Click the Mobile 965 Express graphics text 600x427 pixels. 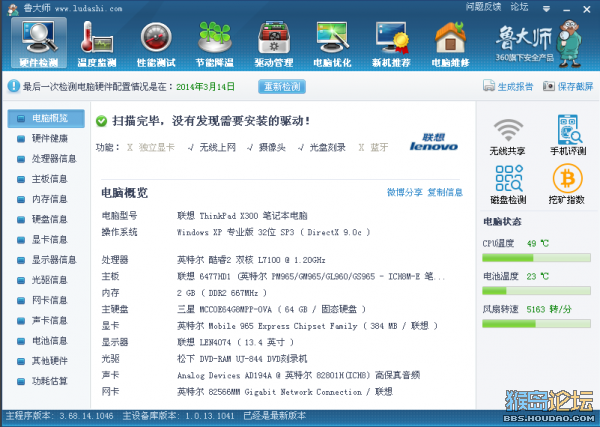(307, 326)
